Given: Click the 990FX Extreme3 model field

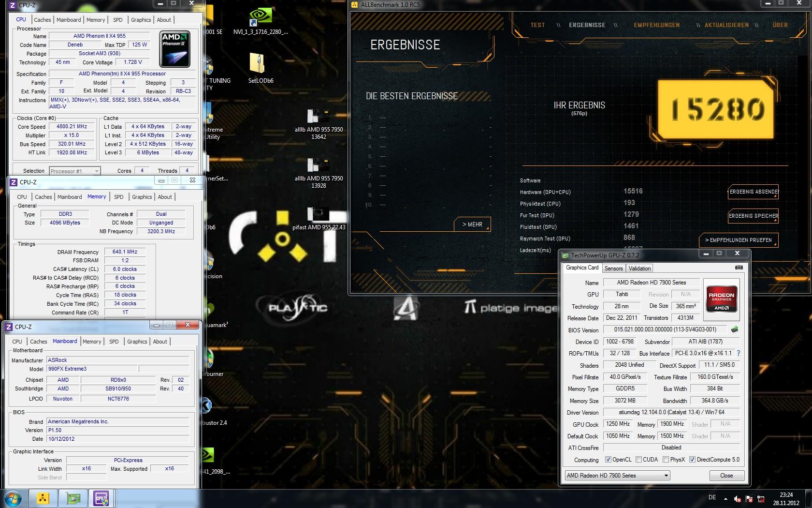Looking at the screenshot, I should [x=92, y=369].
